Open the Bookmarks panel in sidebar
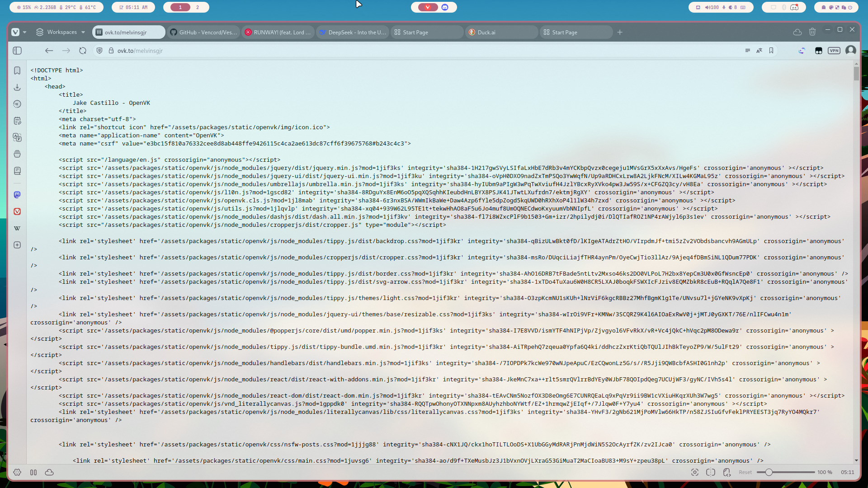The width and height of the screenshot is (868, 488). [x=17, y=70]
